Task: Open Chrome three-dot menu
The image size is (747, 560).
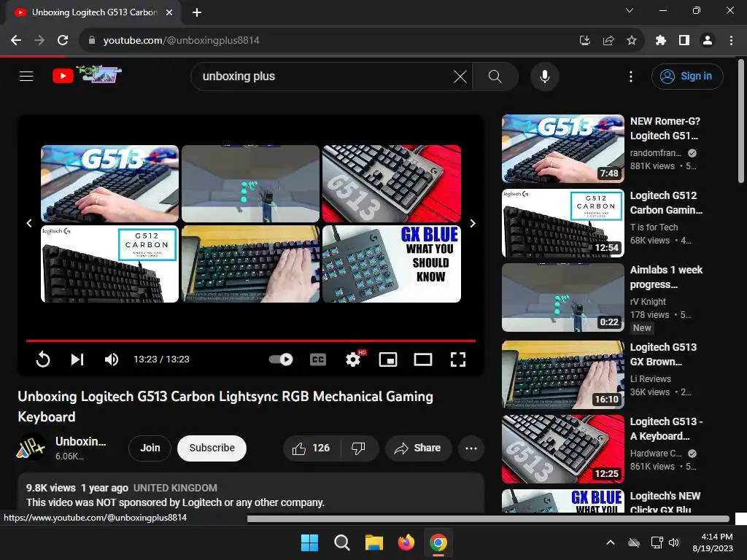Action: pos(731,41)
